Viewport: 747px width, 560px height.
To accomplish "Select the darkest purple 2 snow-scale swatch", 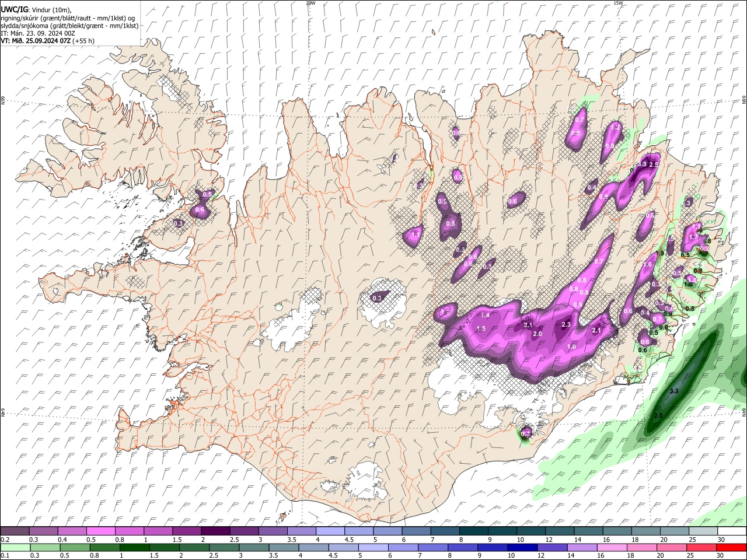I will point(215,531).
